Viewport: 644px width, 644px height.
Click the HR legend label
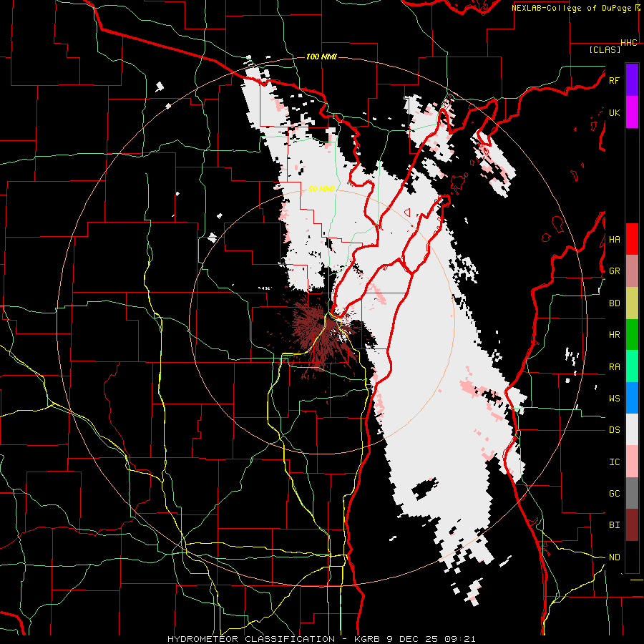[614, 335]
